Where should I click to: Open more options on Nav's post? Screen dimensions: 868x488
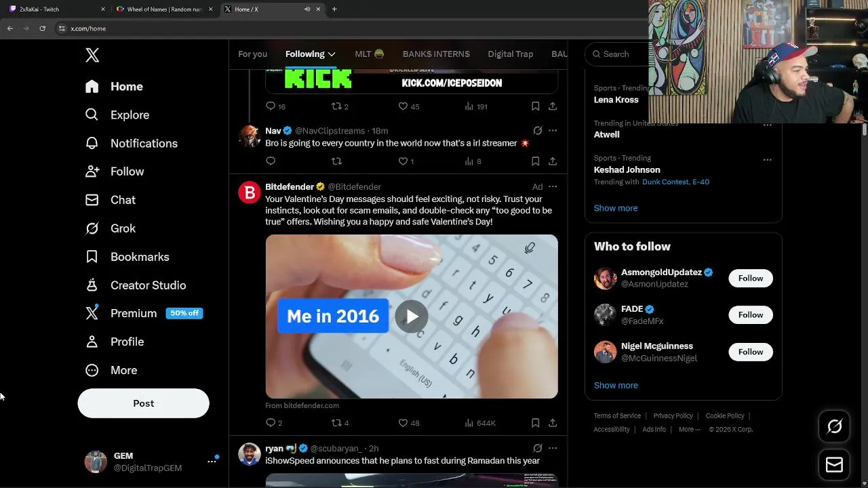pyautogui.click(x=553, y=131)
